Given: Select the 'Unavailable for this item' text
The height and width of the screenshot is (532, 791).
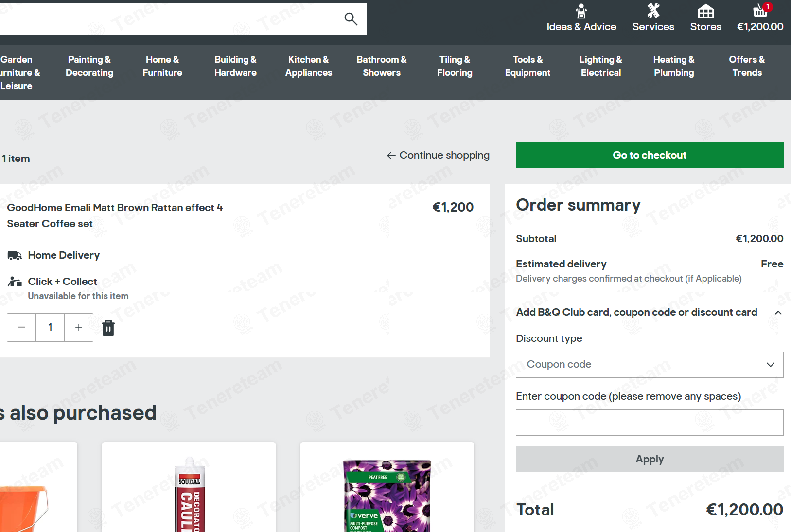Looking at the screenshot, I should pyautogui.click(x=78, y=296).
